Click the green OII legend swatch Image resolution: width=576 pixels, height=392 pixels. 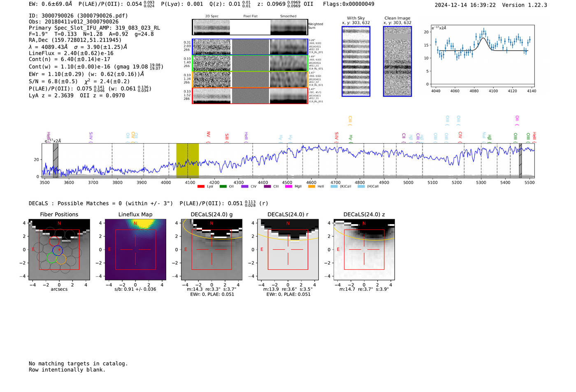[x=223, y=186]
